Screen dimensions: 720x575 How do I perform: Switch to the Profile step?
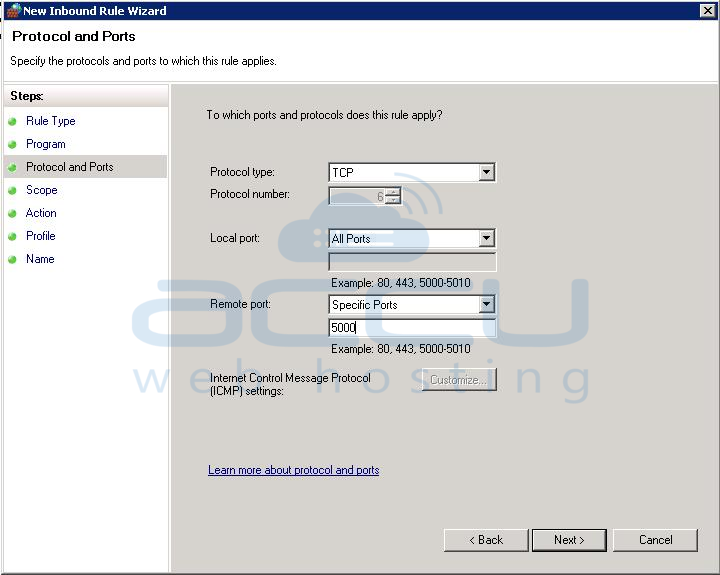click(x=40, y=236)
